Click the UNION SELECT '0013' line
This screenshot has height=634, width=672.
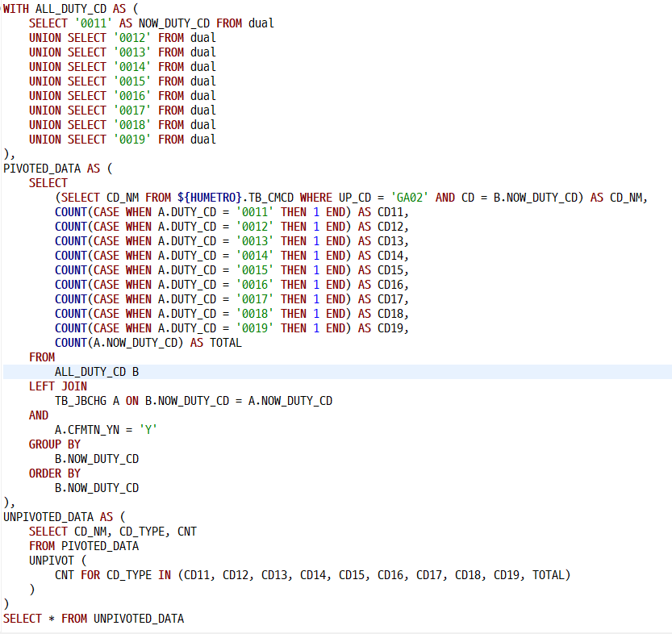pyautogui.click(x=122, y=52)
